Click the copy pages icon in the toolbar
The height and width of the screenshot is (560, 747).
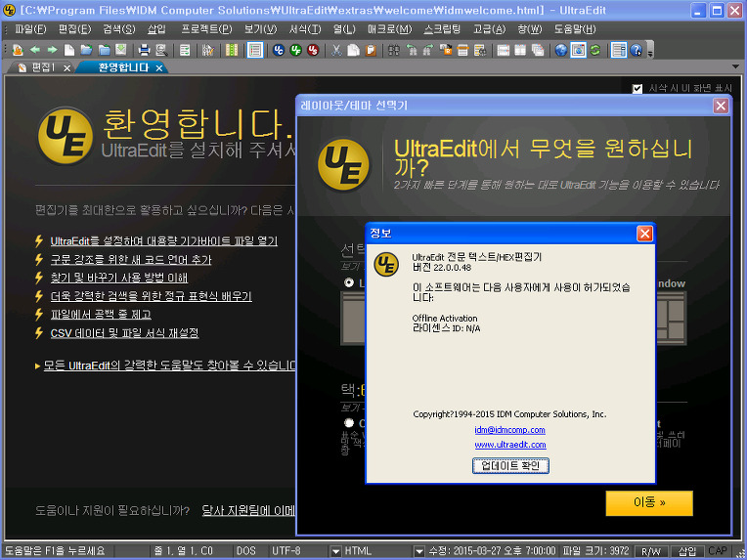tap(354, 50)
